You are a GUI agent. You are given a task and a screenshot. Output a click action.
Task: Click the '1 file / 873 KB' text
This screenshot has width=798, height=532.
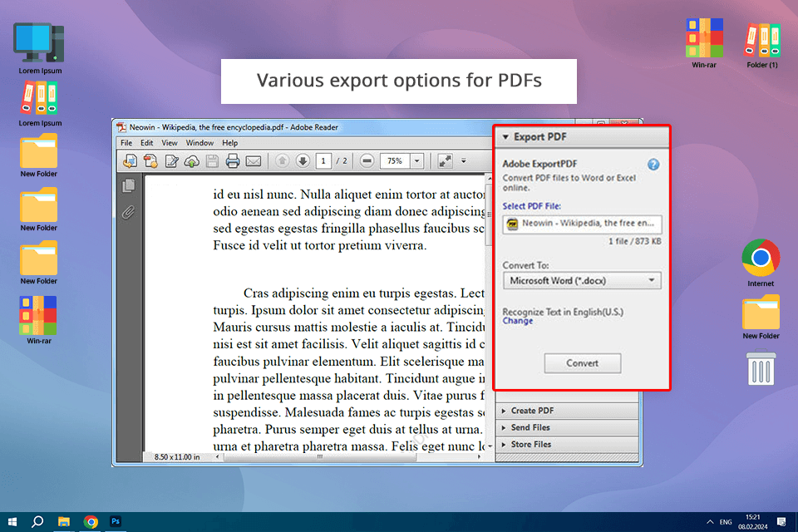pos(634,241)
